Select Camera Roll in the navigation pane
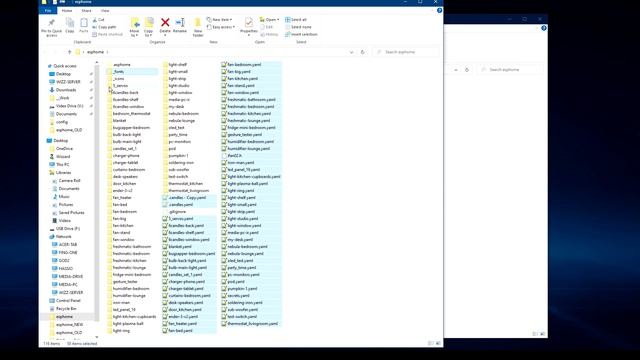The width and height of the screenshot is (640, 360). click(69, 181)
